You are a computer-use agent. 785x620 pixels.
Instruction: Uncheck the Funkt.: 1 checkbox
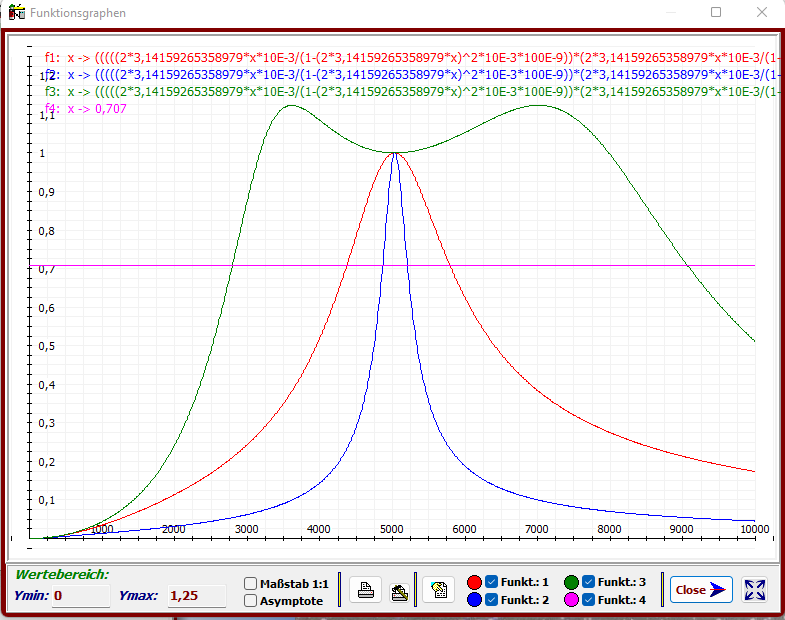tap(492, 582)
